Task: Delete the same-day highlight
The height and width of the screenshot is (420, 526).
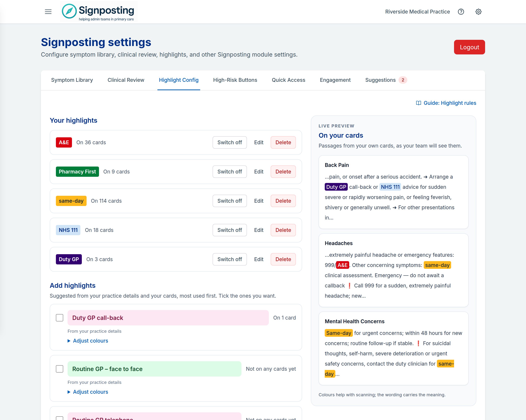Action: click(x=283, y=201)
